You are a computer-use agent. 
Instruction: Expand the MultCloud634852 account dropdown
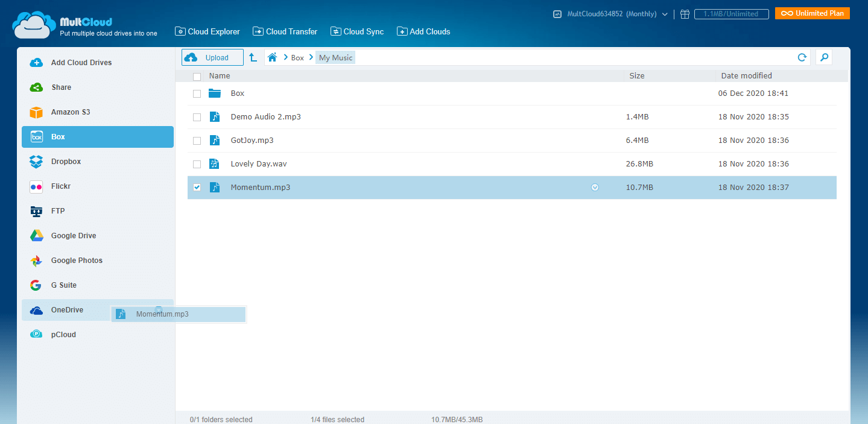pyautogui.click(x=665, y=14)
